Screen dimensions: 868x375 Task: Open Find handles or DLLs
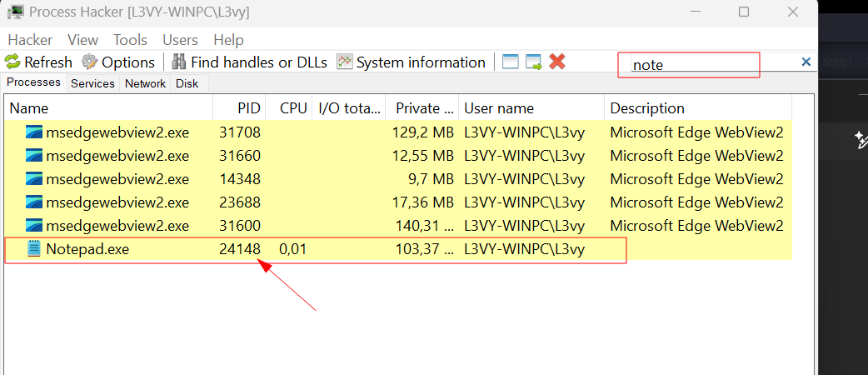(250, 62)
